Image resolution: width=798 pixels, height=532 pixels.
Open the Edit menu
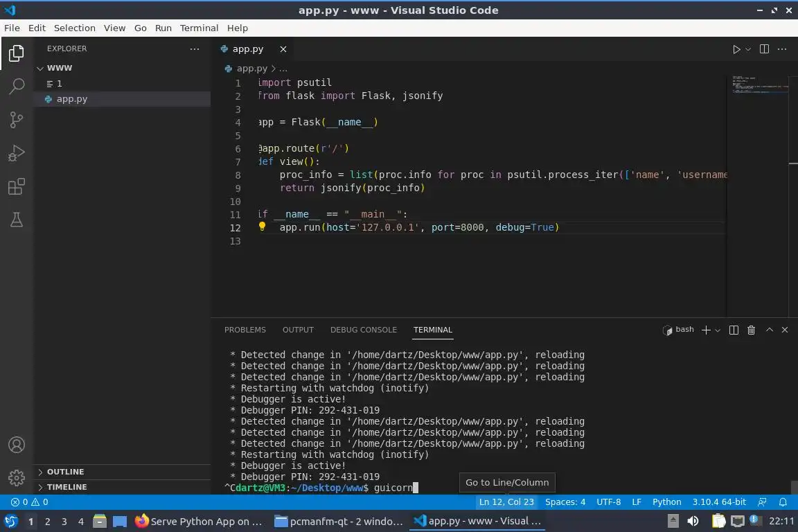click(37, 28)
